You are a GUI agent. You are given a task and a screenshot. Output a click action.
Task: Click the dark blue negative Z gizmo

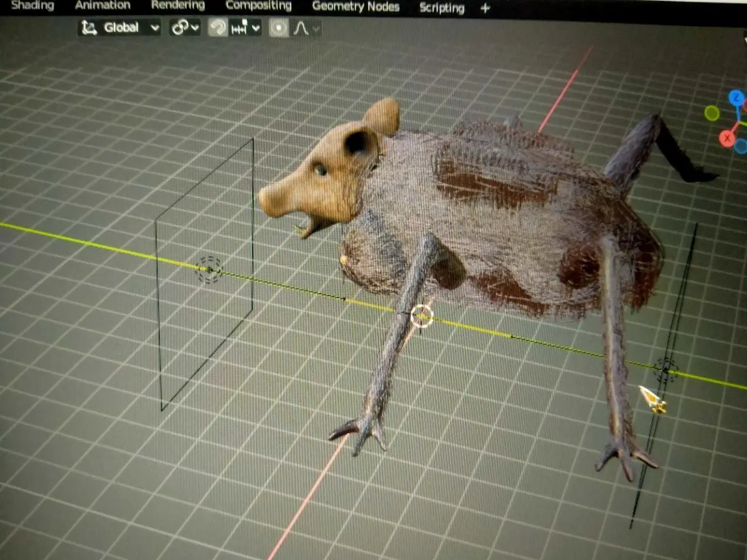(741, 146)
